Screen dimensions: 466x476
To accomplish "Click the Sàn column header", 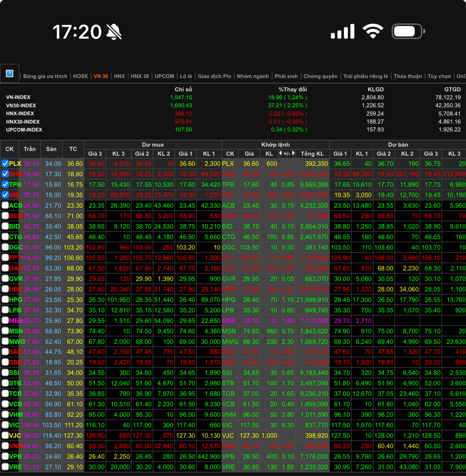I will pos(51,149).
